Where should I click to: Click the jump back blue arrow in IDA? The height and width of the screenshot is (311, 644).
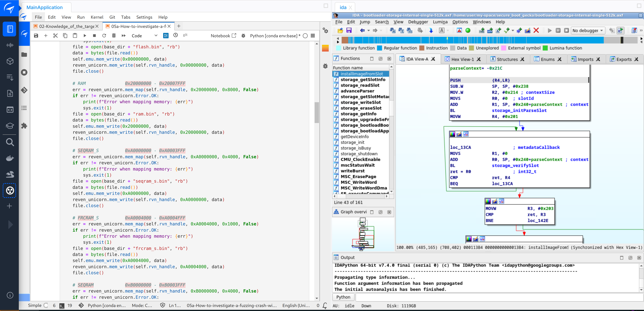(x=362, y=31)
